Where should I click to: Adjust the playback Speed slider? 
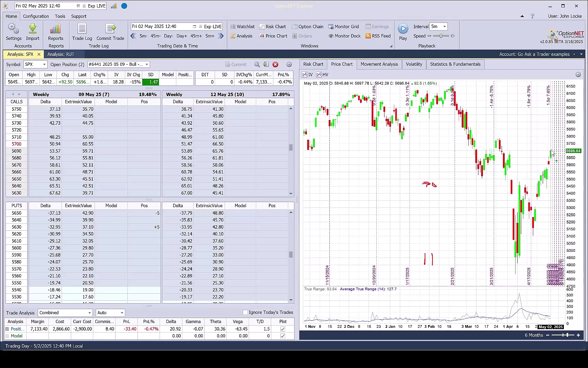(441, 36)
